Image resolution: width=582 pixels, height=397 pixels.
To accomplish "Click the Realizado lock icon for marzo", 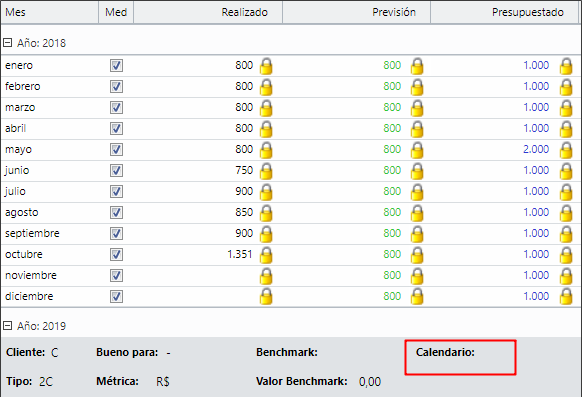I will pyautogui.click(x=266, y=108).
